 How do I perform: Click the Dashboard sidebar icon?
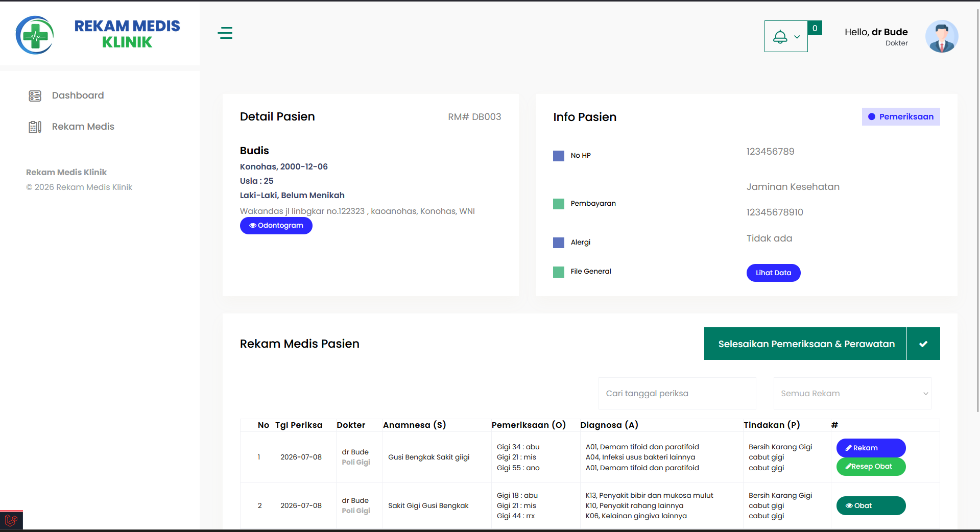tap(35, 95)
